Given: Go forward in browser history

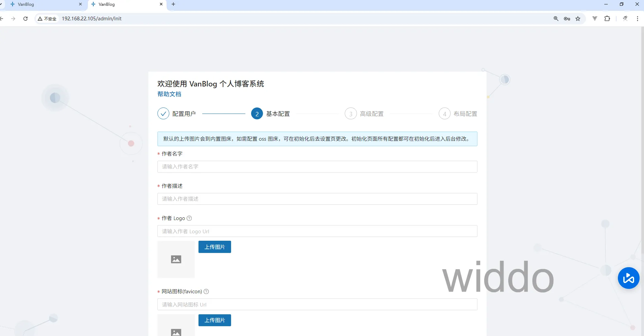Looking at the screenshot, I should [13, 19].
